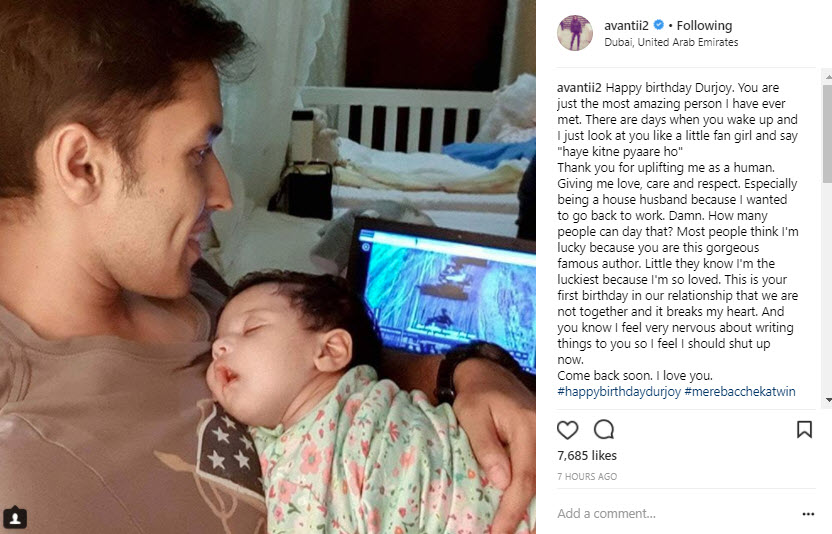Save post with the bookmark icon
The image size is (832, 534).
point(804,429)
